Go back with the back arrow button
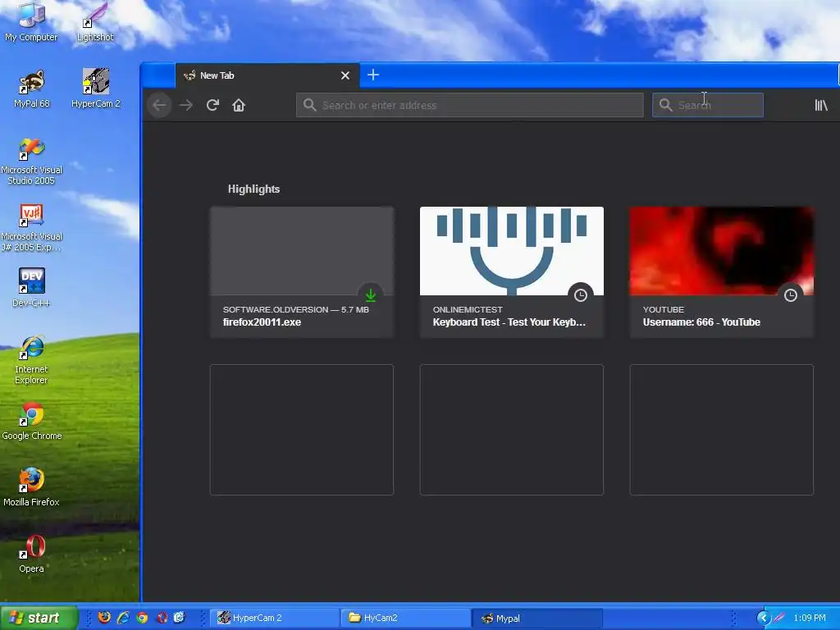This screenshot has height=630, width=840. tap(159, 105)
